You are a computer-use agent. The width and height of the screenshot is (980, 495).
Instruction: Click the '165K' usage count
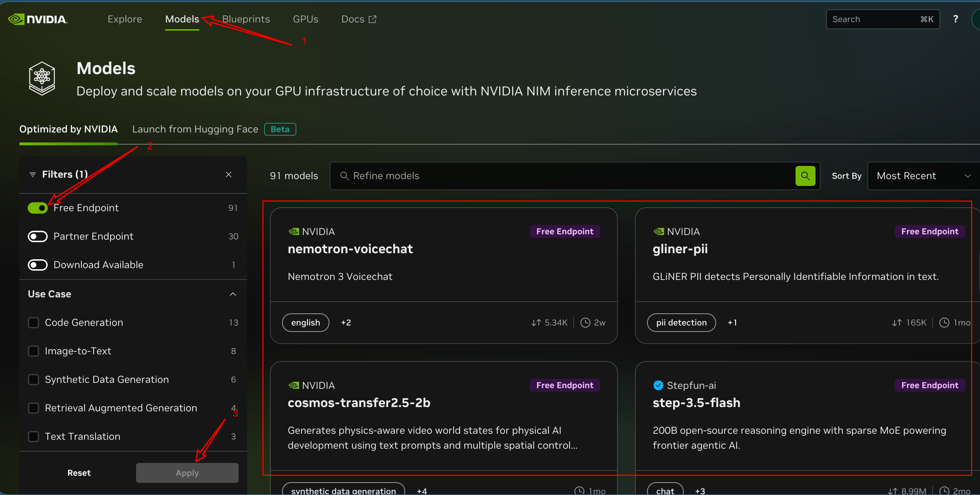pyautogui.click(x=916, y=323)
